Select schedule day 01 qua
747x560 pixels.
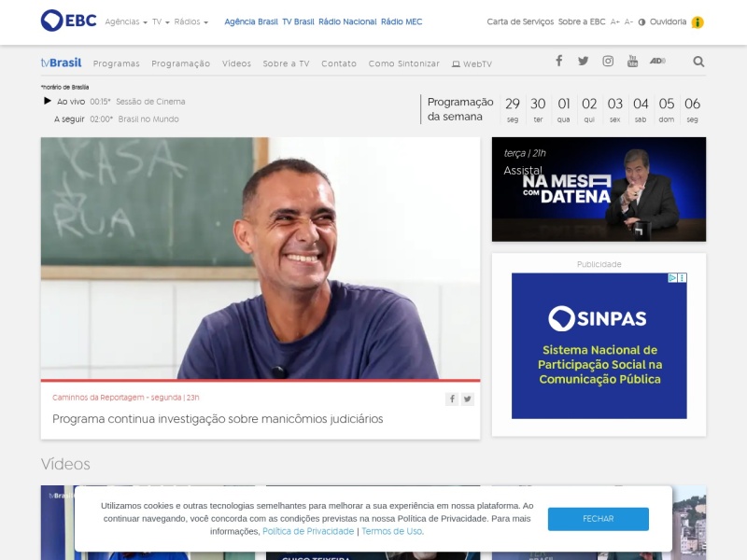[x=564, y=110]
